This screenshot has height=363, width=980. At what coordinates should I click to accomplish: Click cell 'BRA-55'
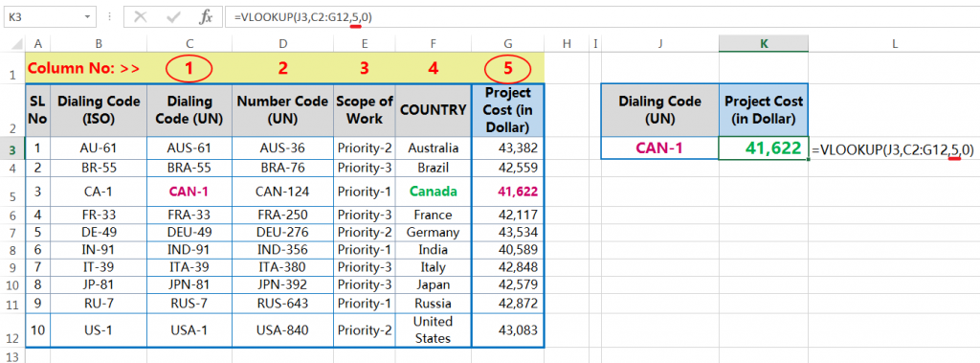(x=189, y=168)
